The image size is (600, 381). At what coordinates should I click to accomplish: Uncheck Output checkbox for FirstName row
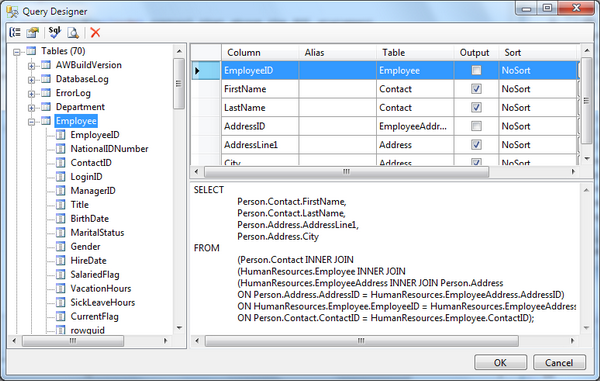coord(476,89)
